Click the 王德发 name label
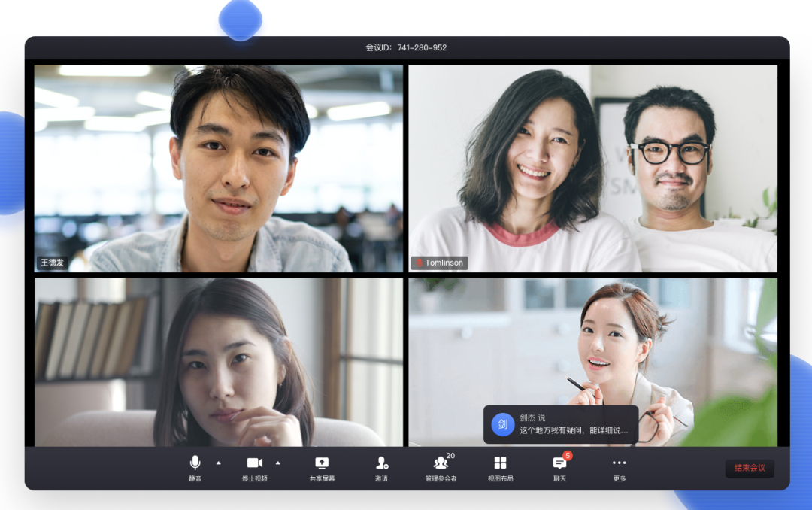 [53, 263]
